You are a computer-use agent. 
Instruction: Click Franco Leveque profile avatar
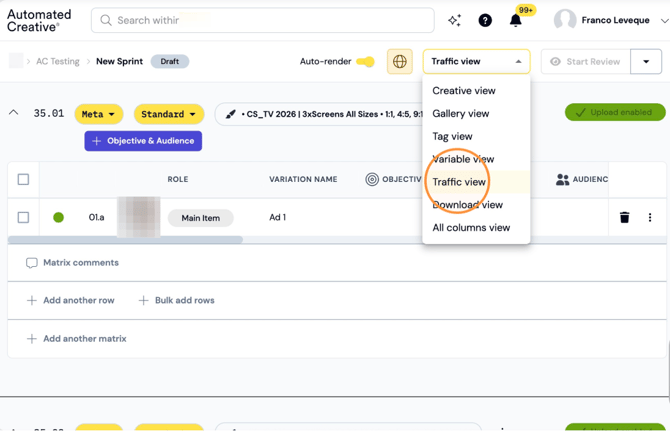564,20
